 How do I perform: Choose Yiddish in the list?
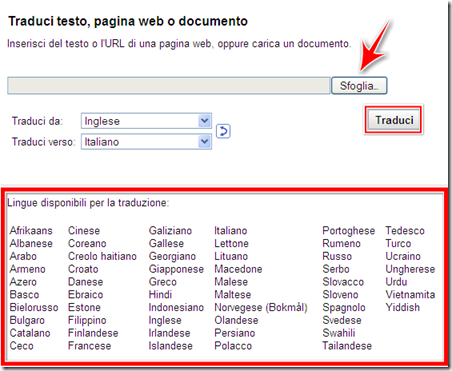(x=403, y=307)
